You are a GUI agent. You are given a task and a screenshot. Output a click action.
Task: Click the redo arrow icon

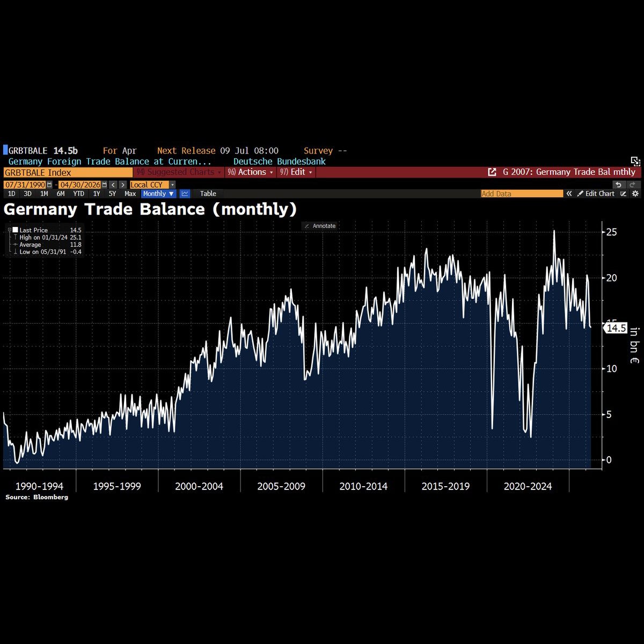[x=632, y=185]
